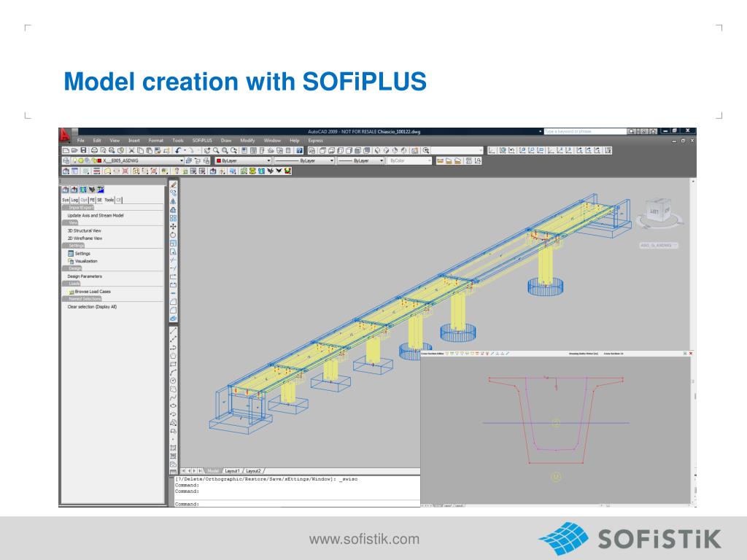Click drawing area vertical scrollbar up arrow

click(x=693, y=182)
